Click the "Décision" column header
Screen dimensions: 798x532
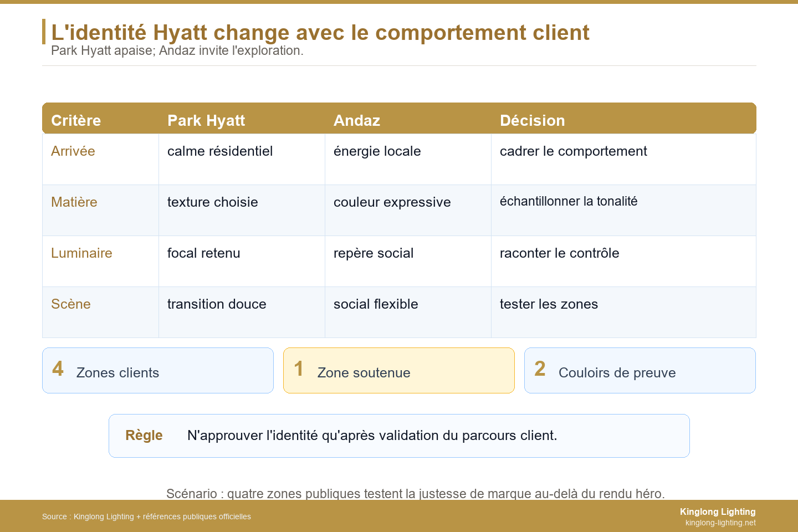tap(533, 120)
